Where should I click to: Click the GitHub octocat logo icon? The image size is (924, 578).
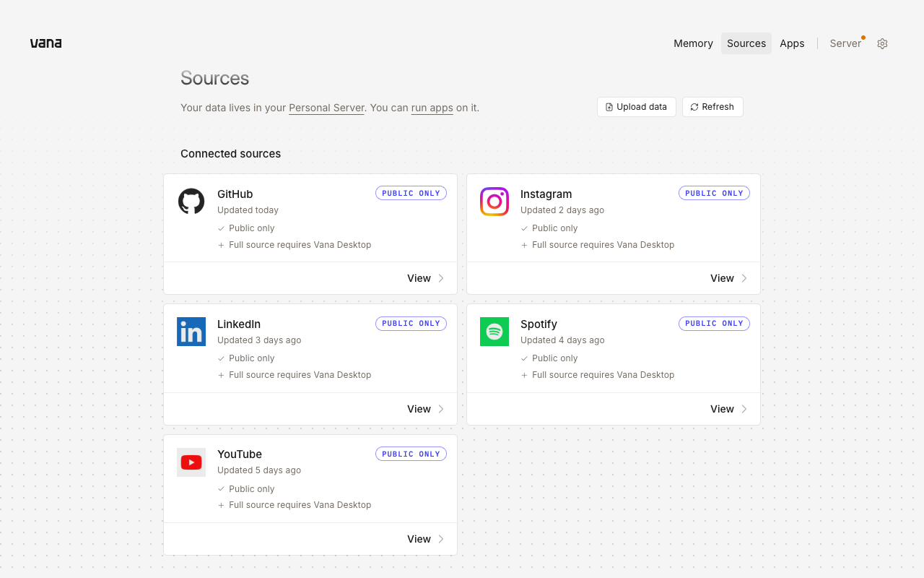click(191, 202)
